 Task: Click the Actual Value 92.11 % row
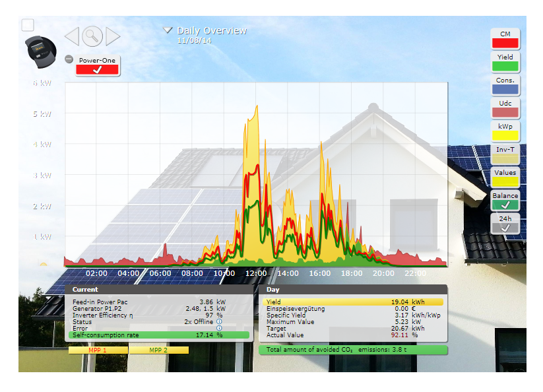353,335
